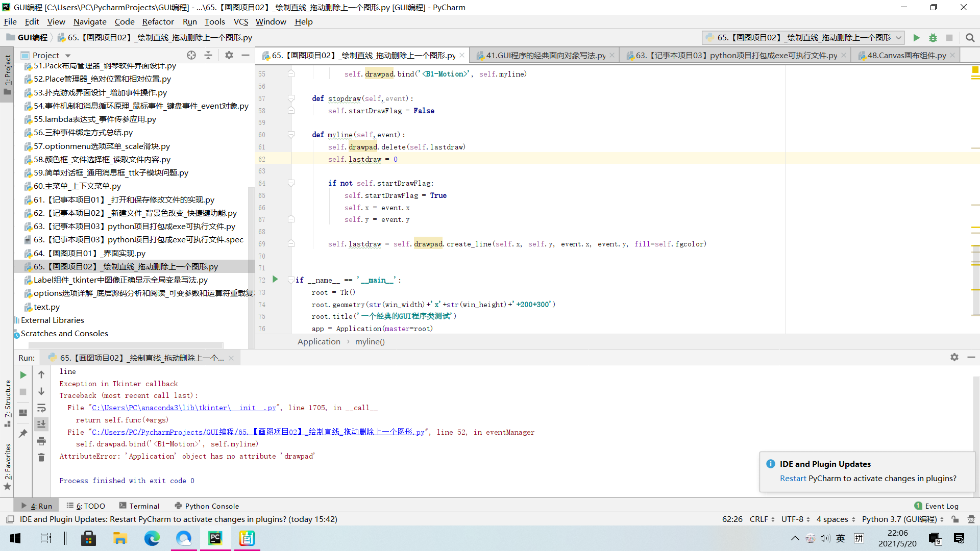Open PyCharm from Windows taskbar
The height and width of the screenshot is (551, 980).
[x=215, y=538]
